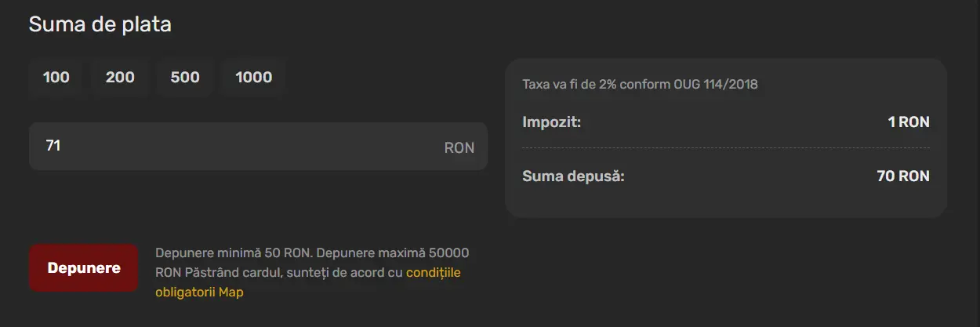Click the 70 RON deposited value
The width and height of the screenshot is (980, 327).
click(x=902, y=176)
